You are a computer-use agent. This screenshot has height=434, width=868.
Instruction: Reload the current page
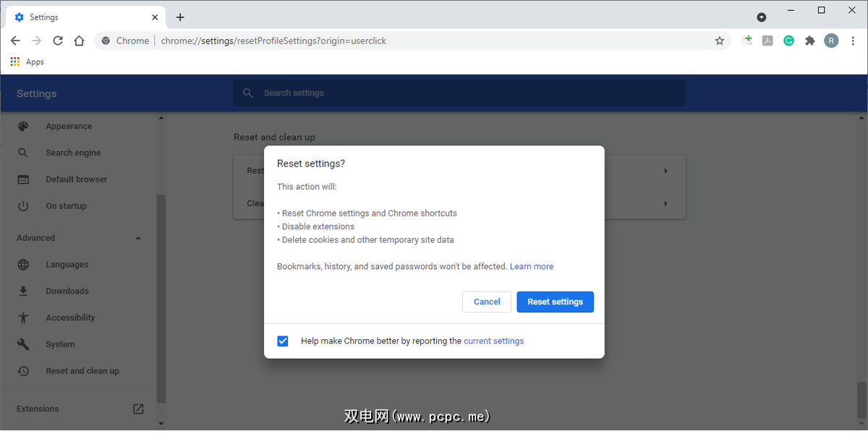[x=58, y=41]
